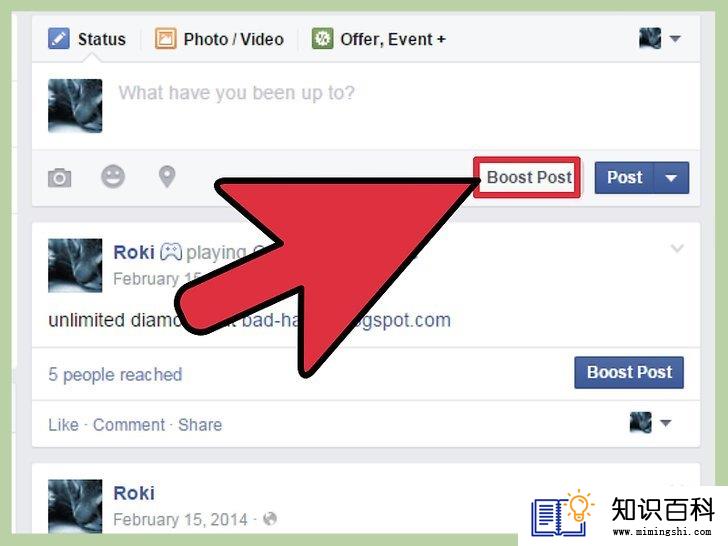Click the game controller icon beside Roki
The height and width of the screenshot is (546, 728).
171,253
